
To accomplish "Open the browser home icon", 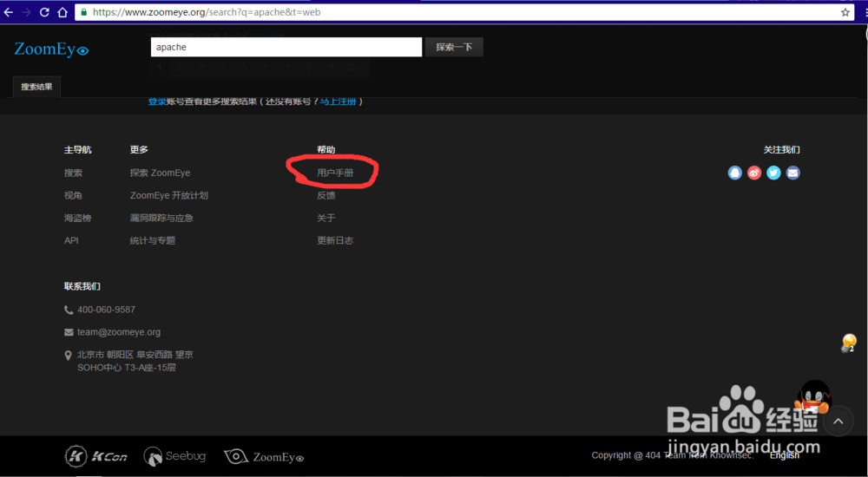I will [x=62, y=12].
